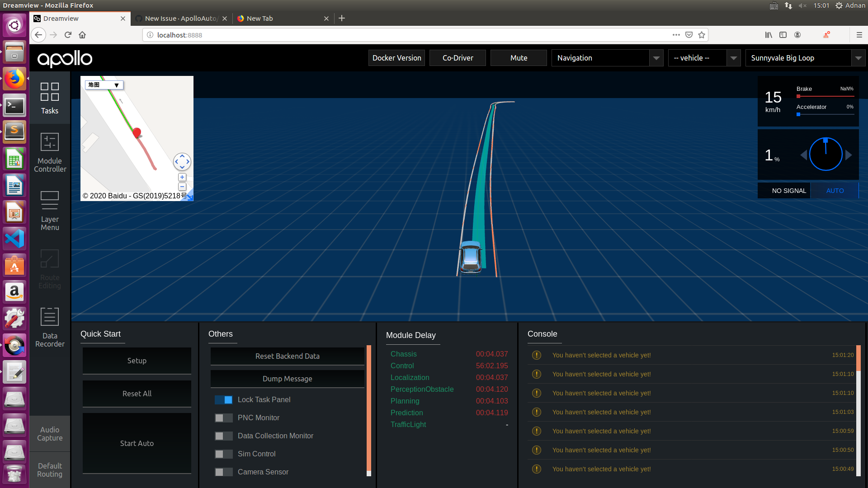Open the minimap map-type dropdown
The width and height of the screenshot is (868, 488).
pyautogui.click(x=104, y=85)
